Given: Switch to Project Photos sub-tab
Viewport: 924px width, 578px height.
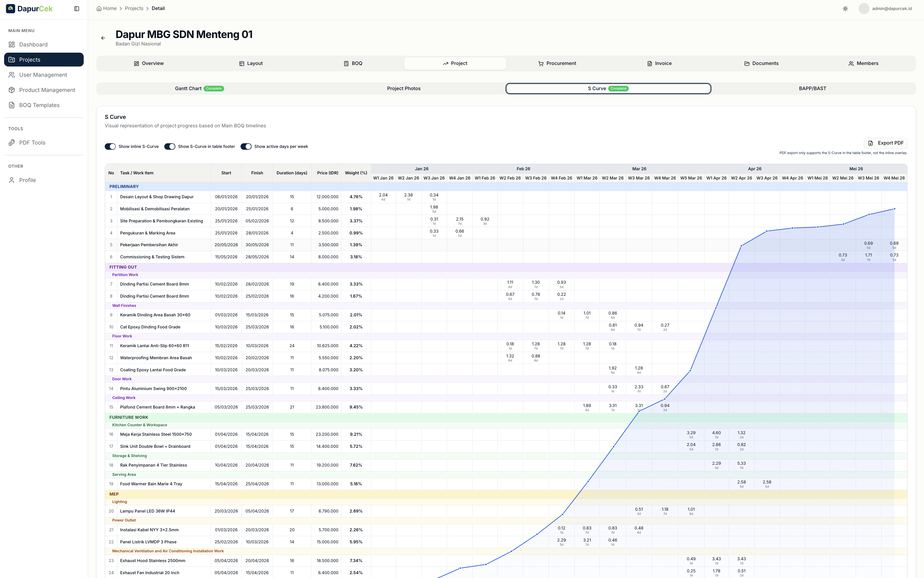Looking at the screenshot, I should pyautogui.click(x=404, y=88).
